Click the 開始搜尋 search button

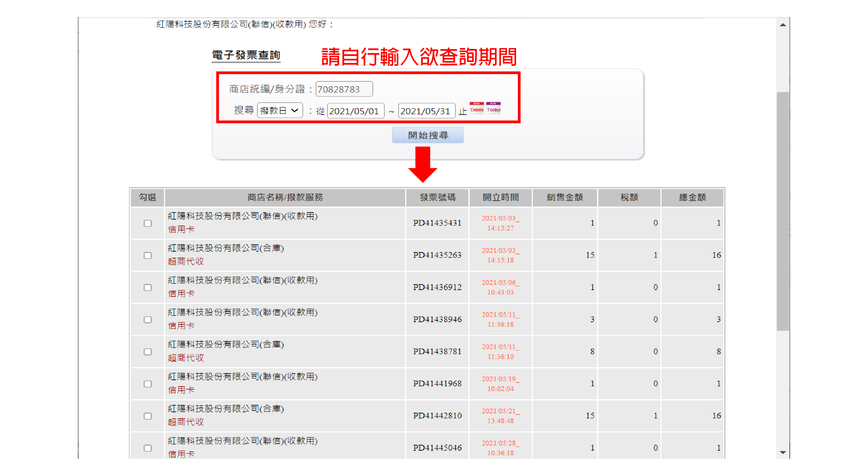click(x=428, y=135)
